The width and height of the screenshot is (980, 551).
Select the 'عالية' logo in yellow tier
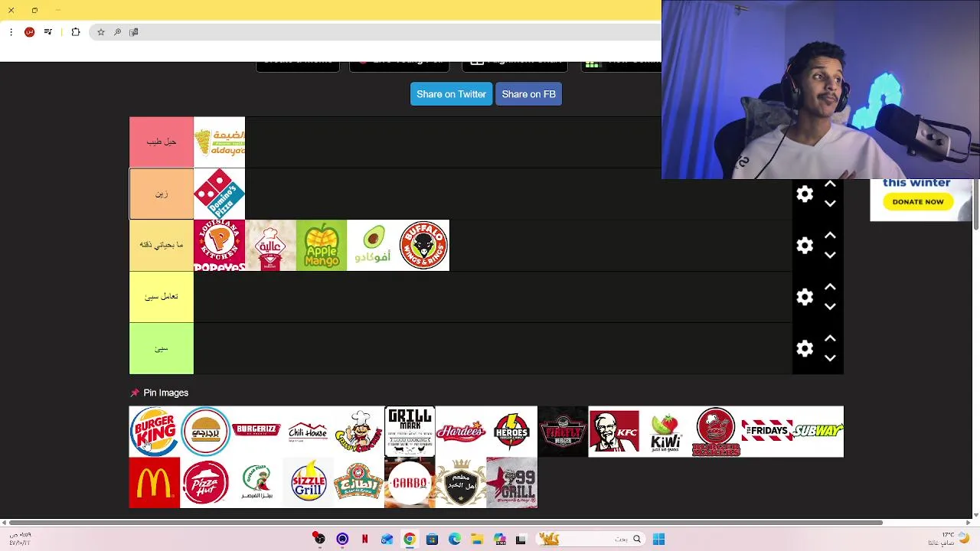270,245
